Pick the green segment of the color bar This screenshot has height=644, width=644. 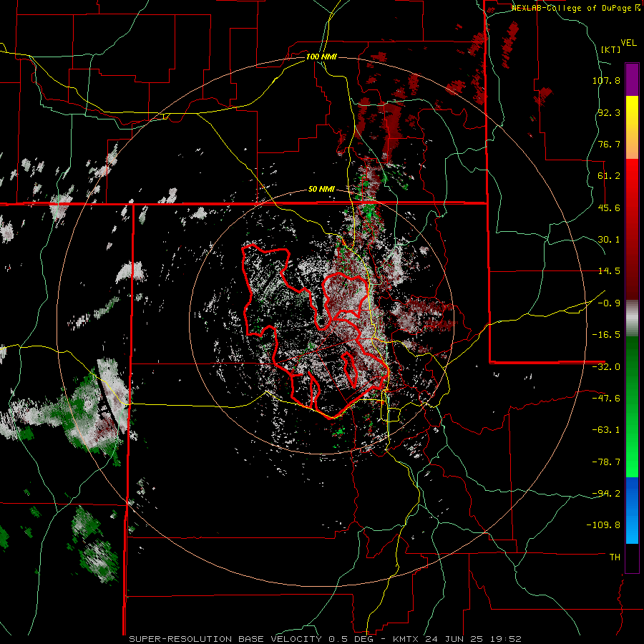pos(632,406)
